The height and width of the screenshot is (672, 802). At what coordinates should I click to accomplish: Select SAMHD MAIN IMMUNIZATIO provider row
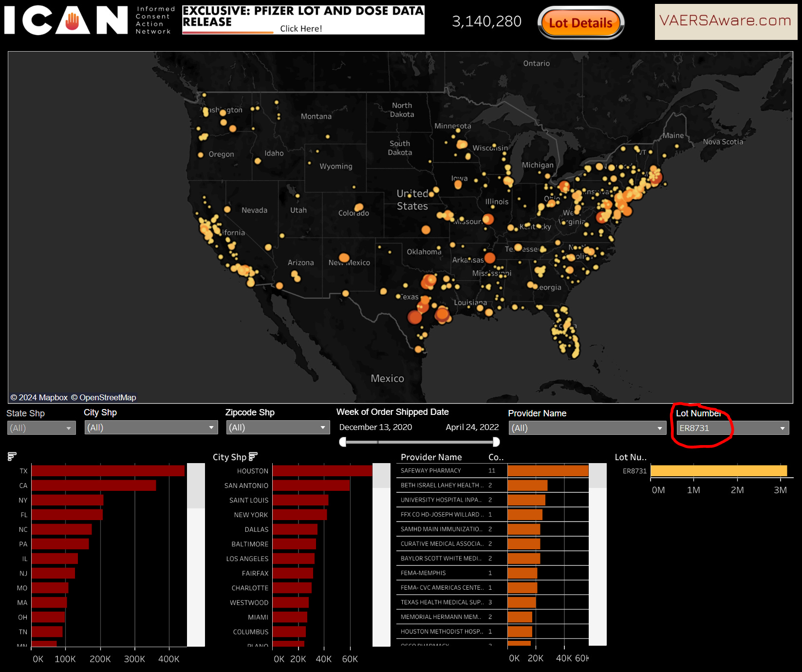coord(493,529)
